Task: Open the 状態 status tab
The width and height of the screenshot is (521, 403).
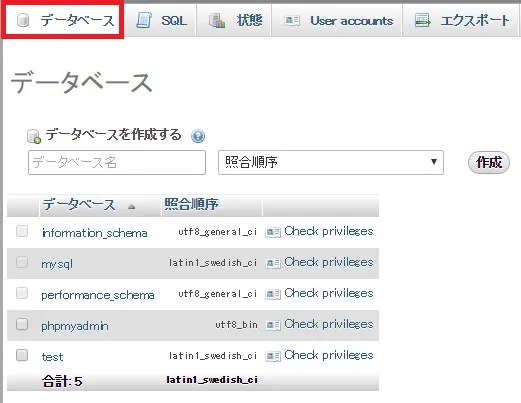Action: point(234,21)
